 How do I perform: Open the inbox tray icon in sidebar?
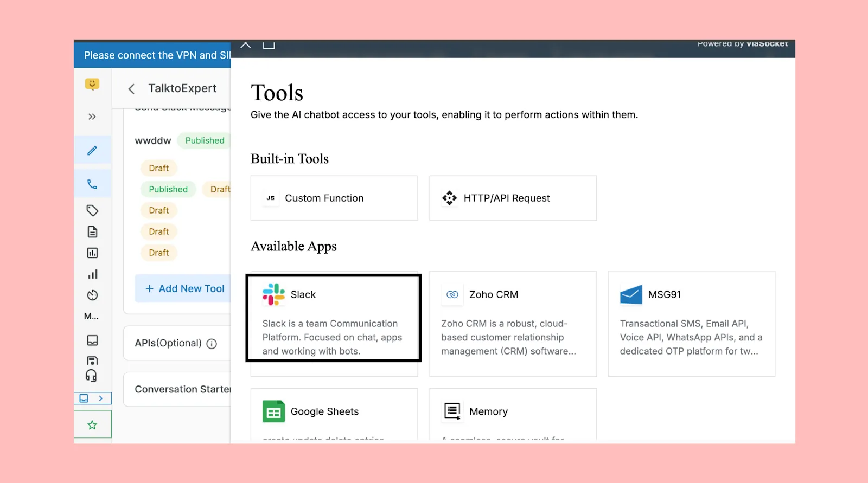(x=92, y=340)
